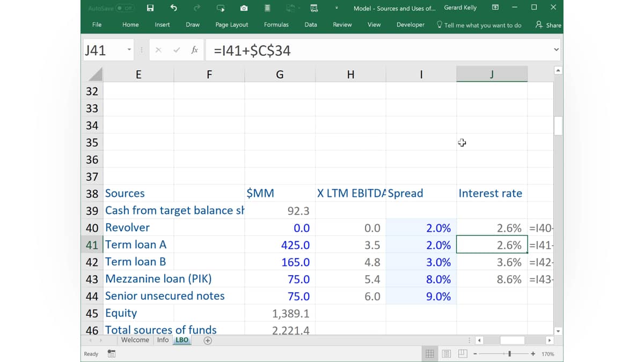
Task: Click the Share button
Action: pos(548,25)
